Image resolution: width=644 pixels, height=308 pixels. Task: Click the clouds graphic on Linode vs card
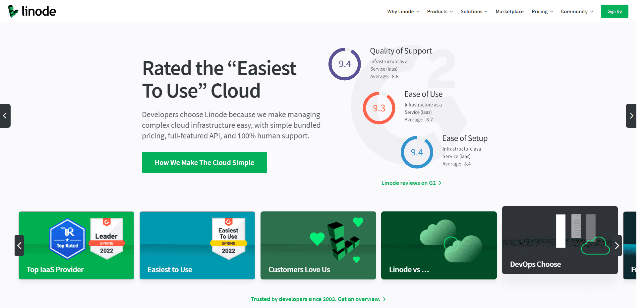[x=451, y=240]
